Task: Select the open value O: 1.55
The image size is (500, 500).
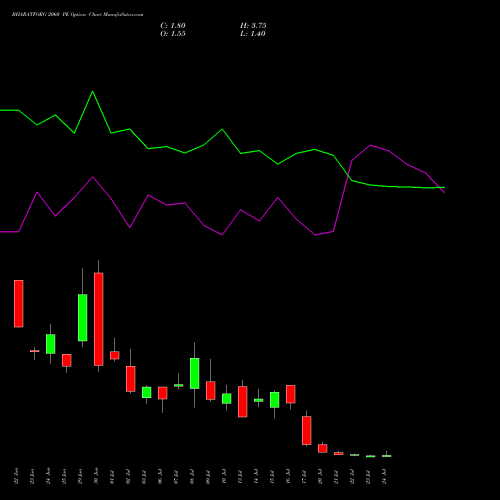Action: pos(173,34)
